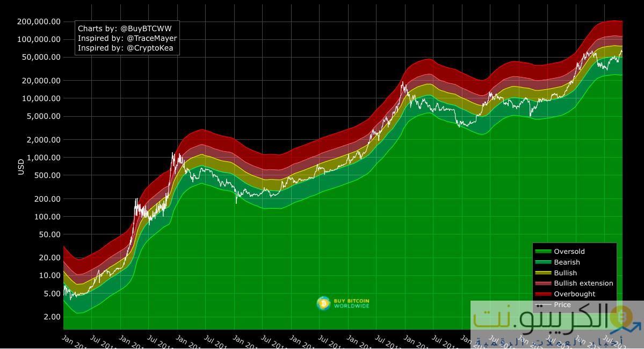Hide the Bearish series via legend label
Screen dimensions: 644x349
coord(567,262)
